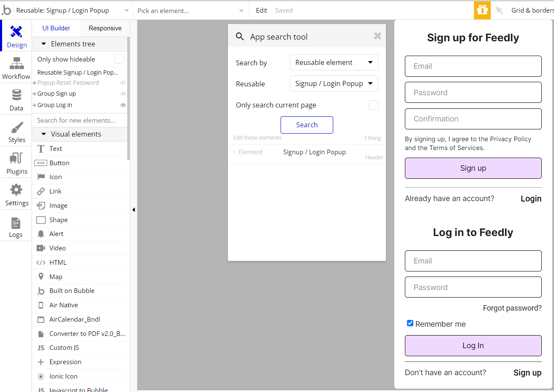Open the Settings section
The image size is (554, 392).
click(16, 194)
